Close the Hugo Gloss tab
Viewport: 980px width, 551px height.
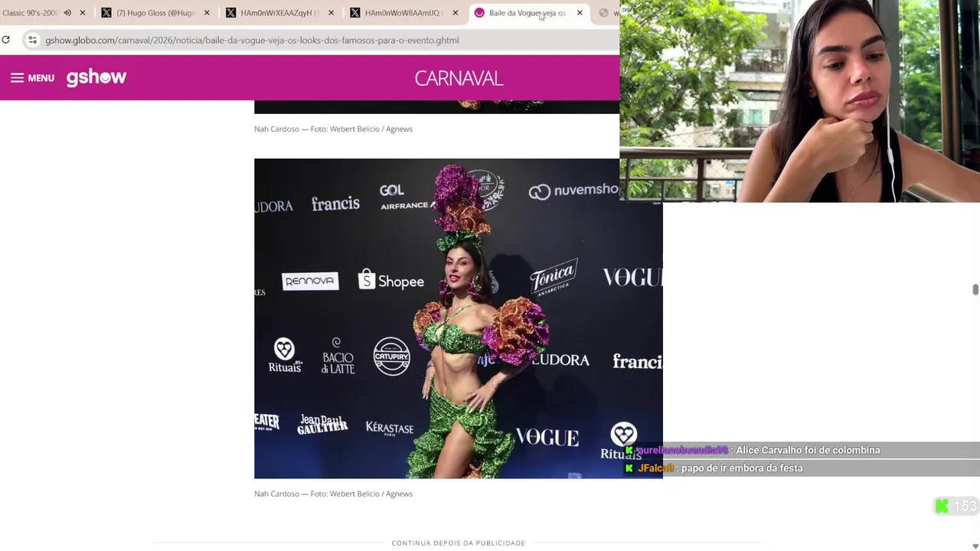tap(207, 13)
